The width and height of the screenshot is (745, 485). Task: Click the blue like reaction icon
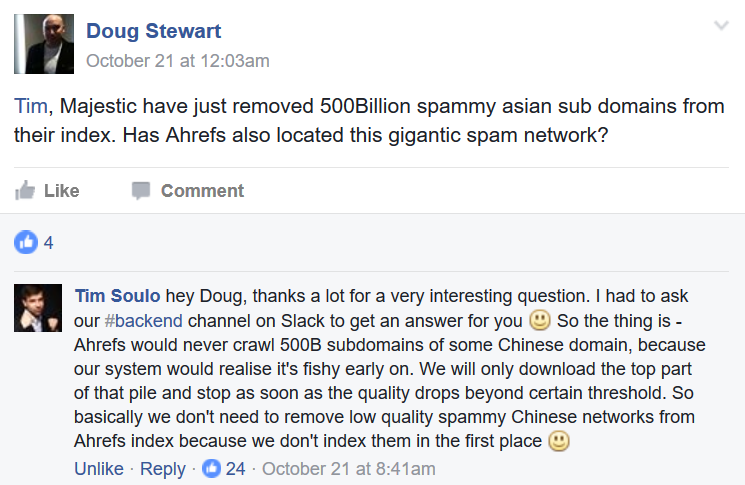[26, 241]
